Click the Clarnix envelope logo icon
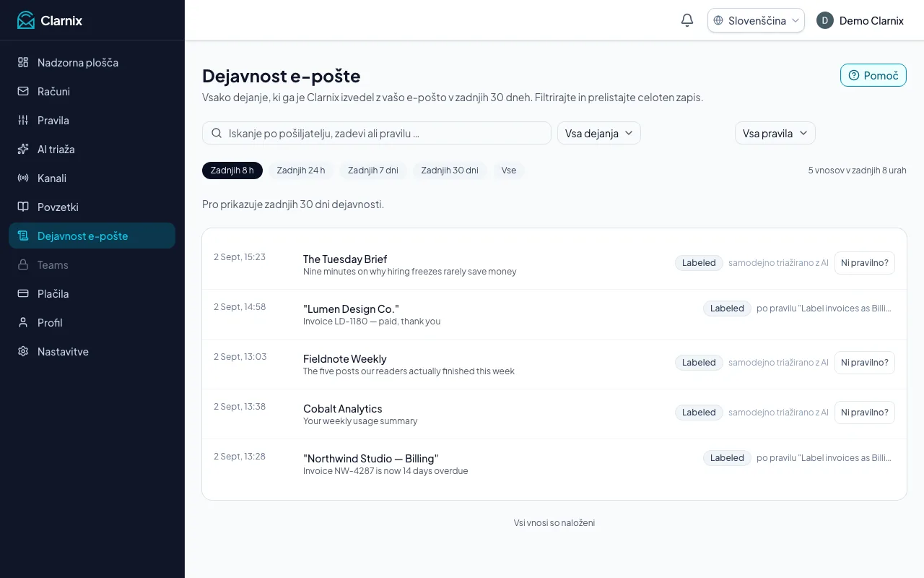924x578 pixels. point(26,20)
